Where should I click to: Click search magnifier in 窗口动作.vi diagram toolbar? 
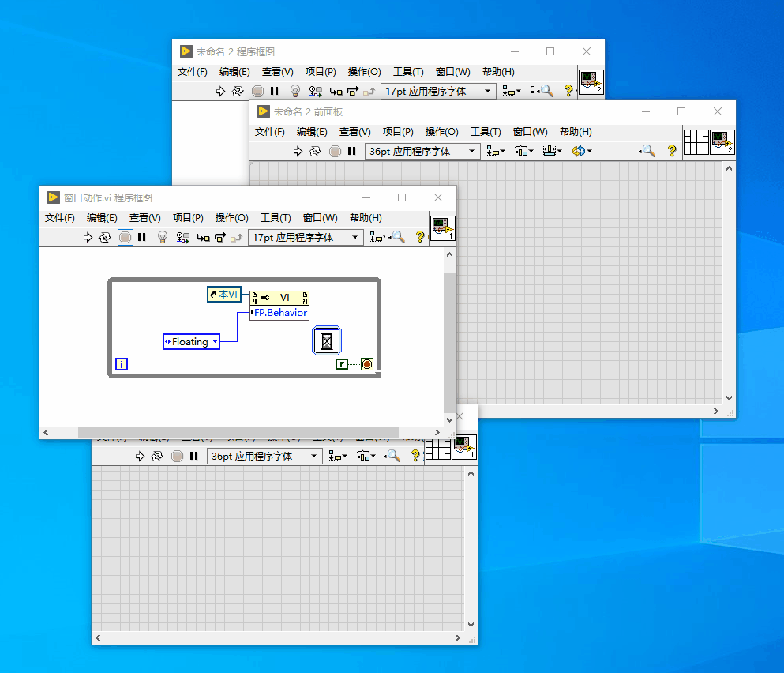[x=397, y=237]
